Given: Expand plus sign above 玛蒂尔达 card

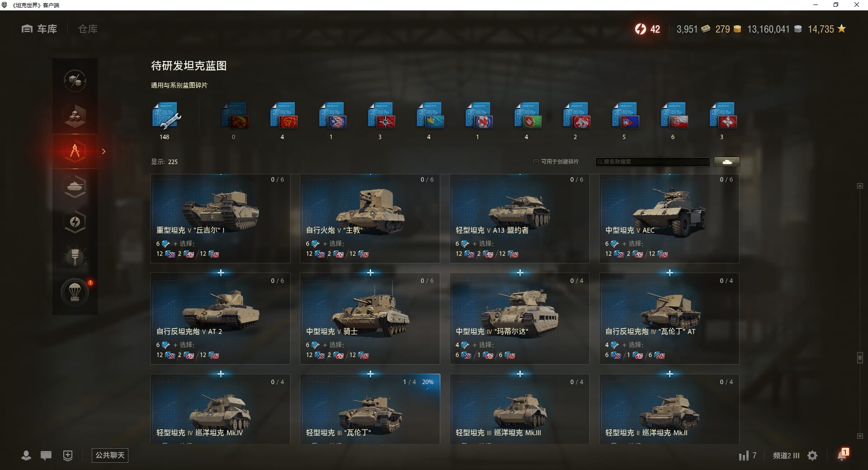Looking at the screenshot, I should coord(520,273).
